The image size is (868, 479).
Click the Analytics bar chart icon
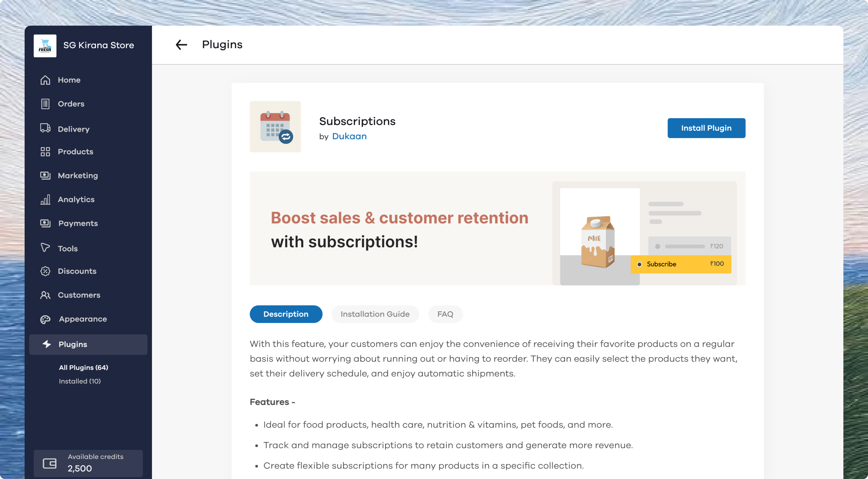pos(45,199)
